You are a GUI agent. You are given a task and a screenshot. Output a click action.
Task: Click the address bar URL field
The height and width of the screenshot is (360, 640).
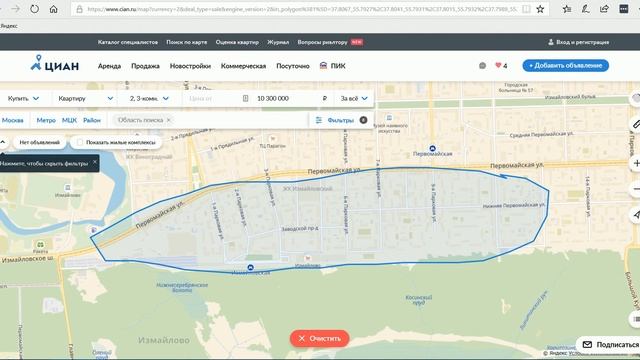point(302,9)
